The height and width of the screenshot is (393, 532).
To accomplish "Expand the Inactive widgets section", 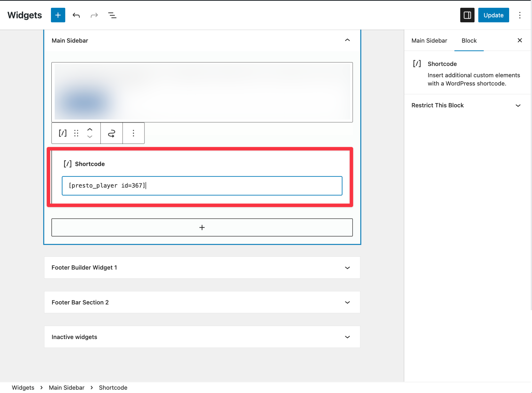I will [x=347, y=337].
